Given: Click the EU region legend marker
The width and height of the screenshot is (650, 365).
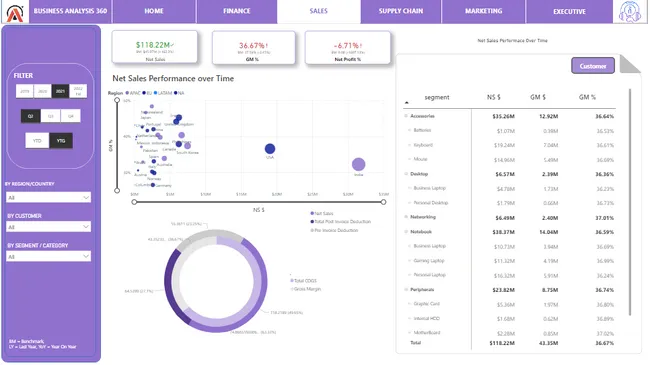Looking at the screenshot, I should (x=144, y=93).
